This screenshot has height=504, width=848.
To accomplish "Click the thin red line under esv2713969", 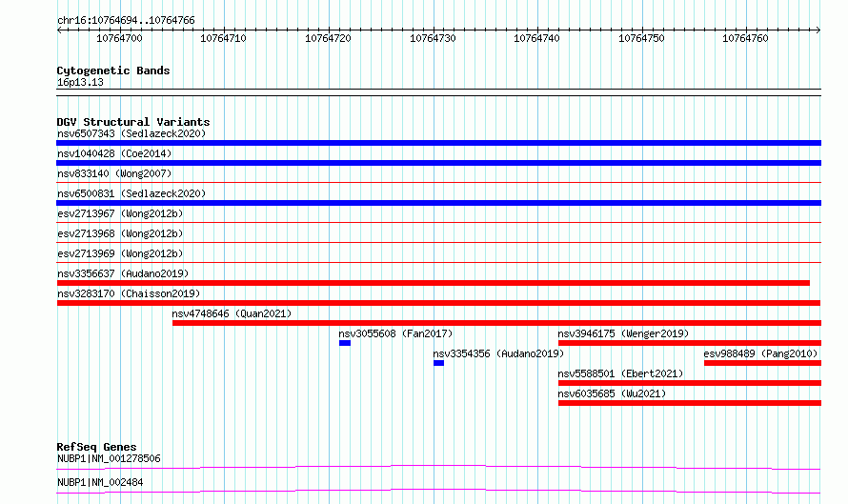I will click(438, 263).
